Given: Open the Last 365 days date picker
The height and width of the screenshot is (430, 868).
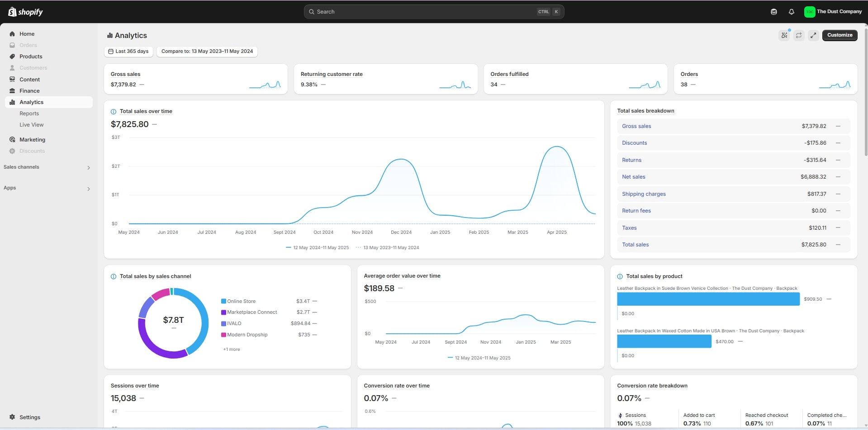Looking at the screenshot, I should 128,52.
